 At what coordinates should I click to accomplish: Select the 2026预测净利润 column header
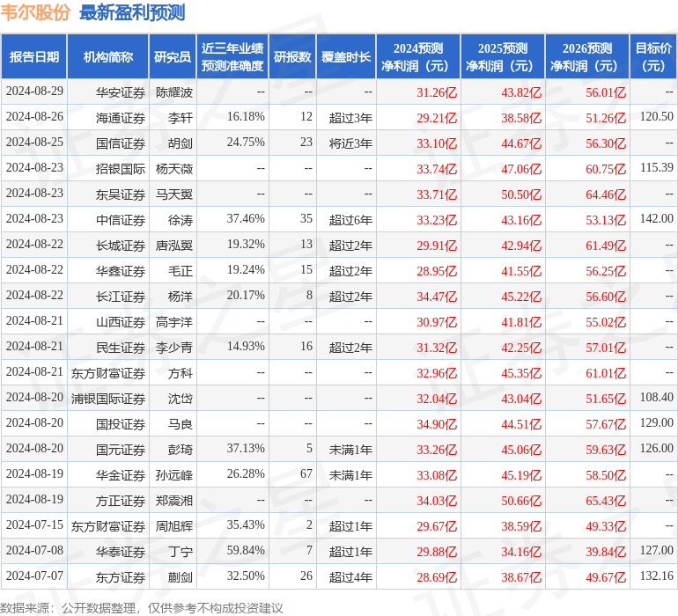tap(587, 56)
